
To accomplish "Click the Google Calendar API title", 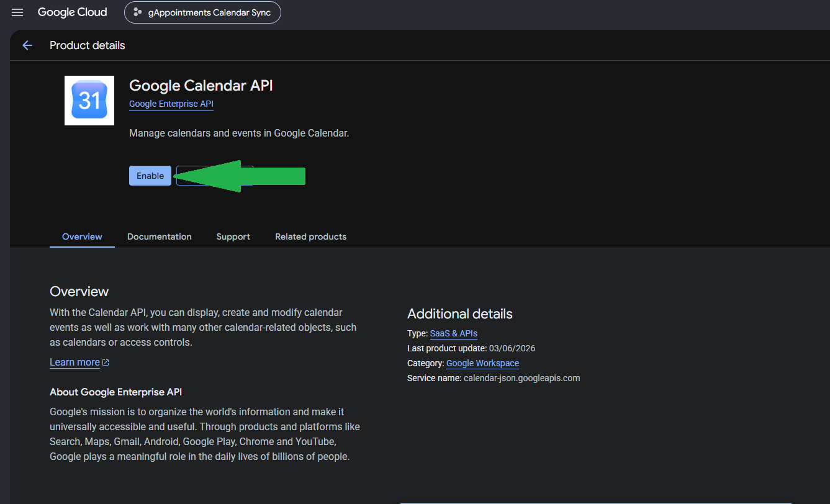I will tap(201, 86).
